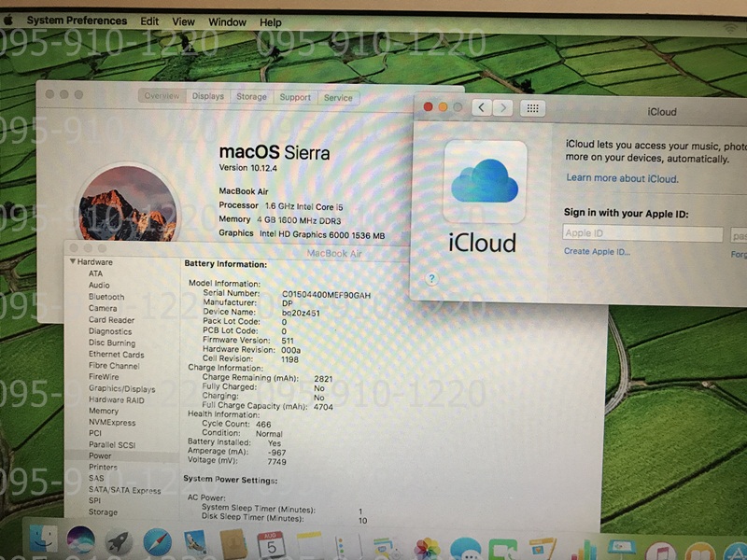Switch to the Displays tab

(x=207, y=96)
